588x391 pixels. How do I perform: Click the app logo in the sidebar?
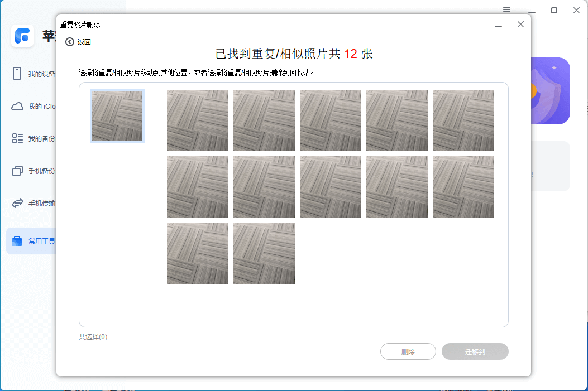click(x=22, y=36)
